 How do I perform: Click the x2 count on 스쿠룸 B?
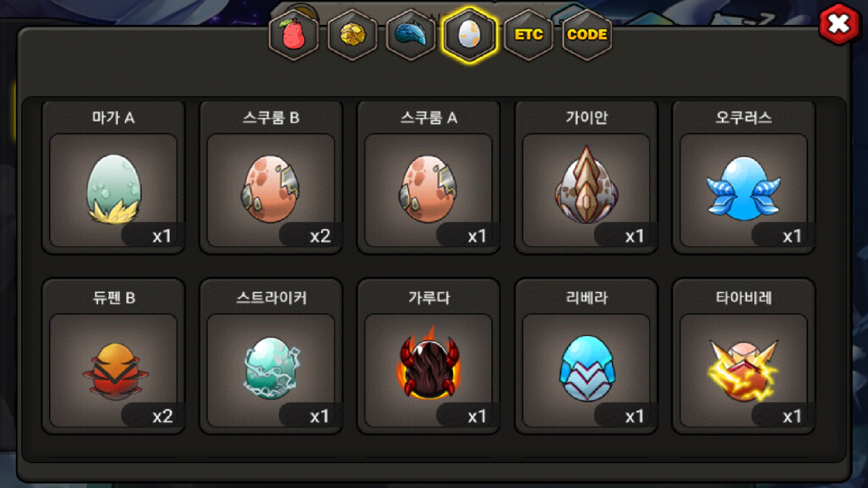point(320,236)
